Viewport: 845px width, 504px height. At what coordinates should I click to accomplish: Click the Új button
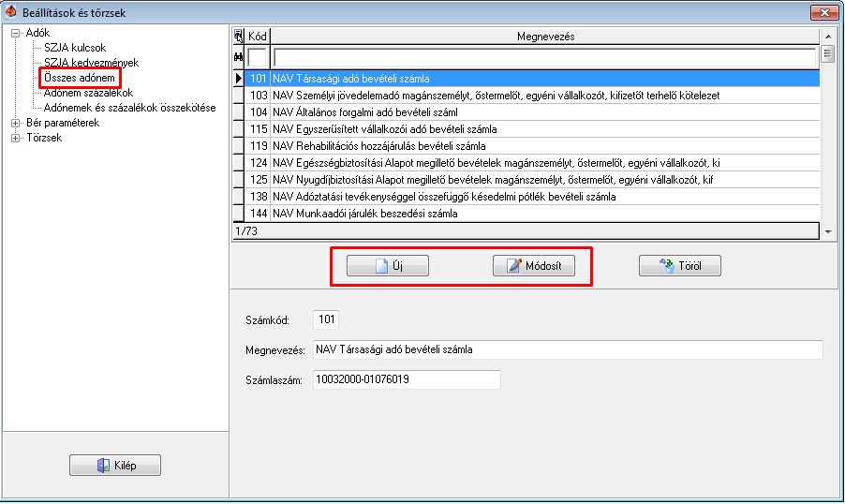pyautogui.click(x=388, y=266)
